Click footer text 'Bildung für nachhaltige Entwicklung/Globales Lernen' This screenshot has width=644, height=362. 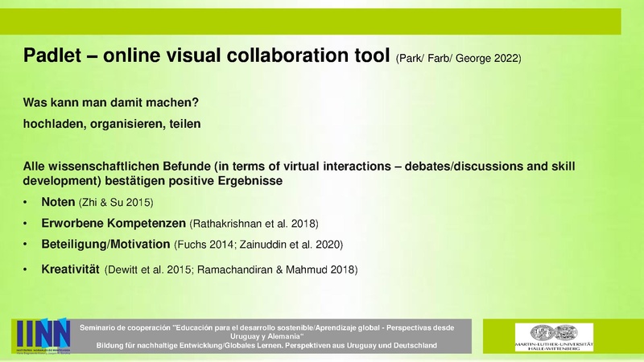click(189, 345)
